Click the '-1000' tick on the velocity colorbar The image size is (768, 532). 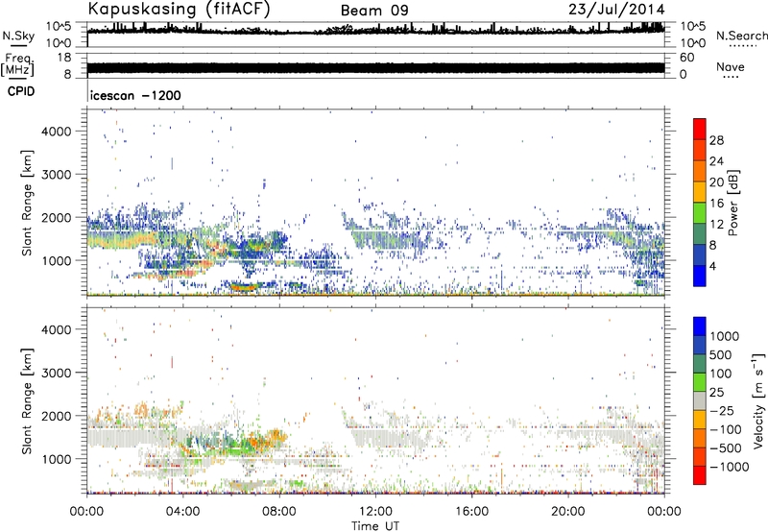pos(730,467)
